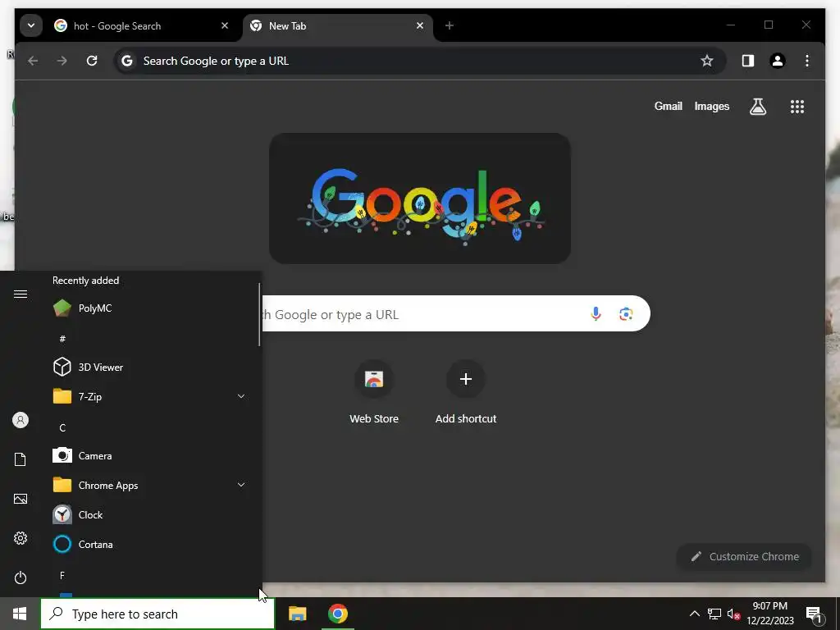Open a new Chrome tab with plus button
The image size is (840, 630).
pos(450,25)
